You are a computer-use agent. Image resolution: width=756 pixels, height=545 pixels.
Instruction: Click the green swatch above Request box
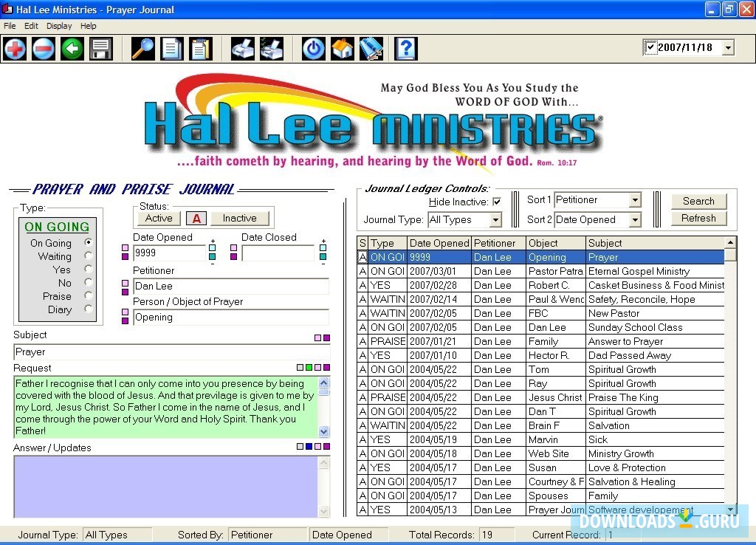point(309,368)
